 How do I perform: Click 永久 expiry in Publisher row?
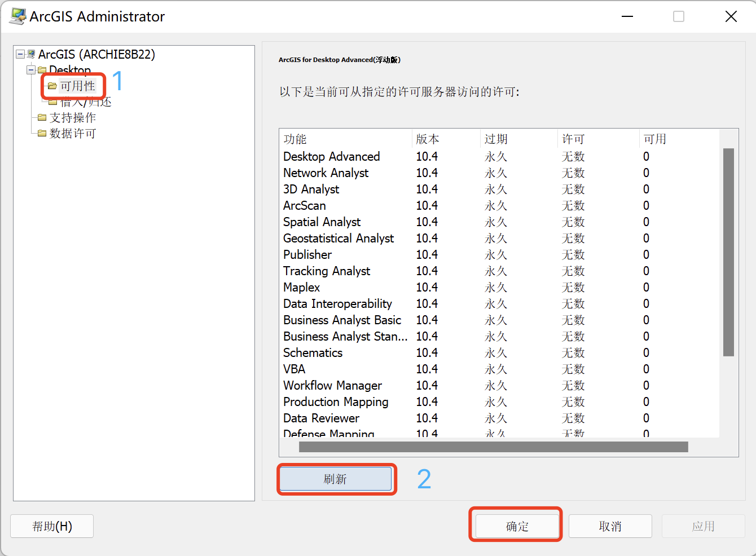[x=496, y=254]
